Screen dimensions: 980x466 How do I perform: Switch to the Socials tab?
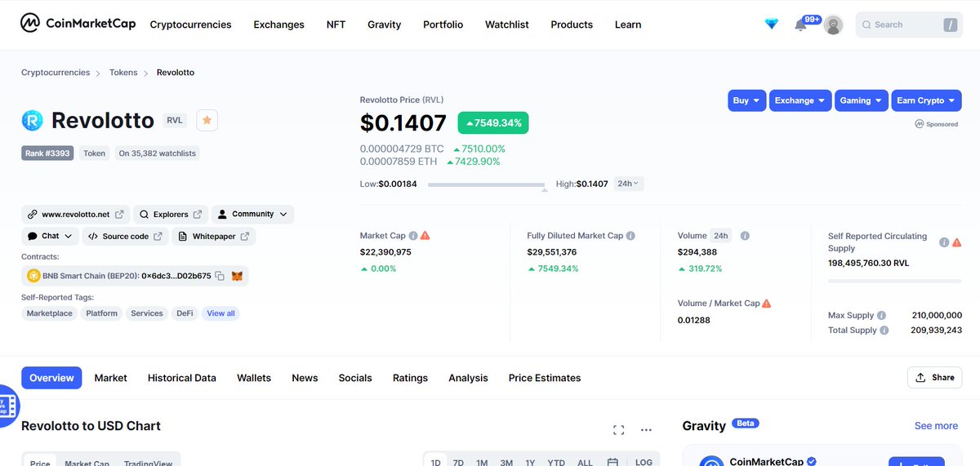click(355, 378)
